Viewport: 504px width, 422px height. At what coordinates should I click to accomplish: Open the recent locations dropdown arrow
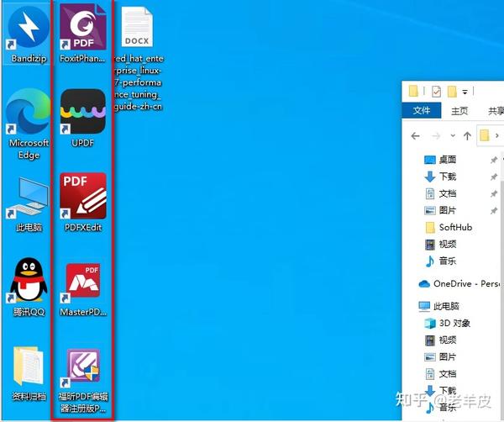coord(453,135)
